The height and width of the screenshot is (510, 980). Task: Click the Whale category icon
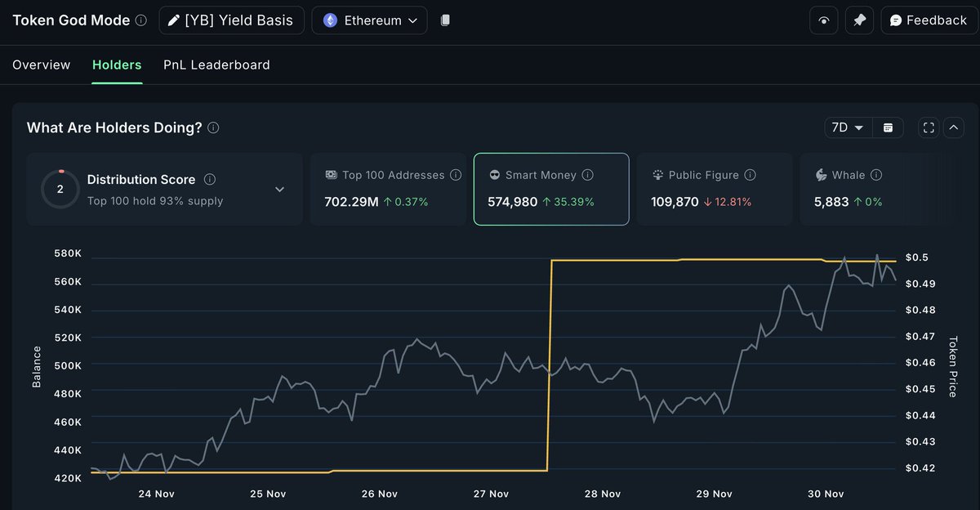[x=821, y=175]
